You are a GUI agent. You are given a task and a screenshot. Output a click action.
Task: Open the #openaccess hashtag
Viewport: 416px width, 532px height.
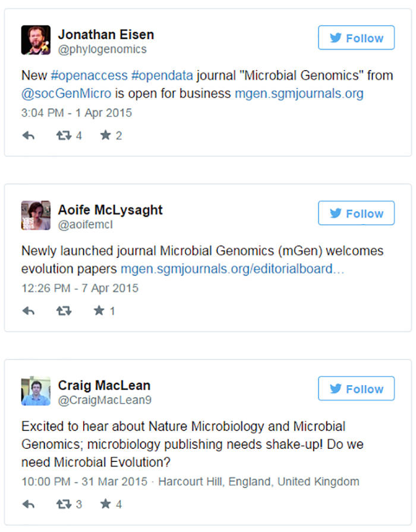pos(89,75)
